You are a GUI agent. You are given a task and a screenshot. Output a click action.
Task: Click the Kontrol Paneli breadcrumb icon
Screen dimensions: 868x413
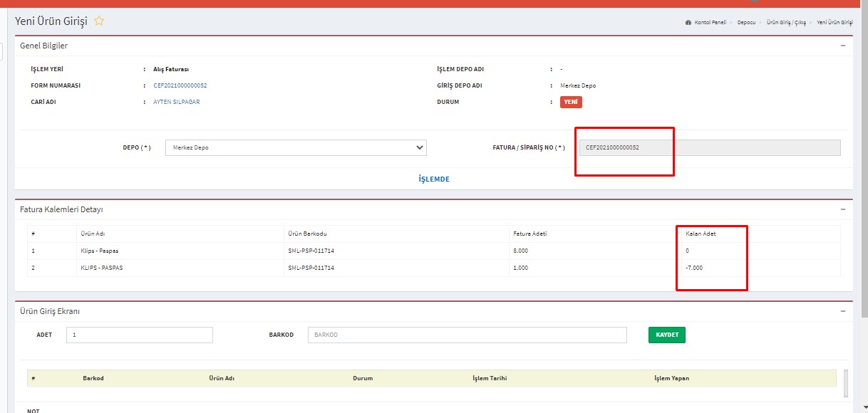[x=688, y=23]
